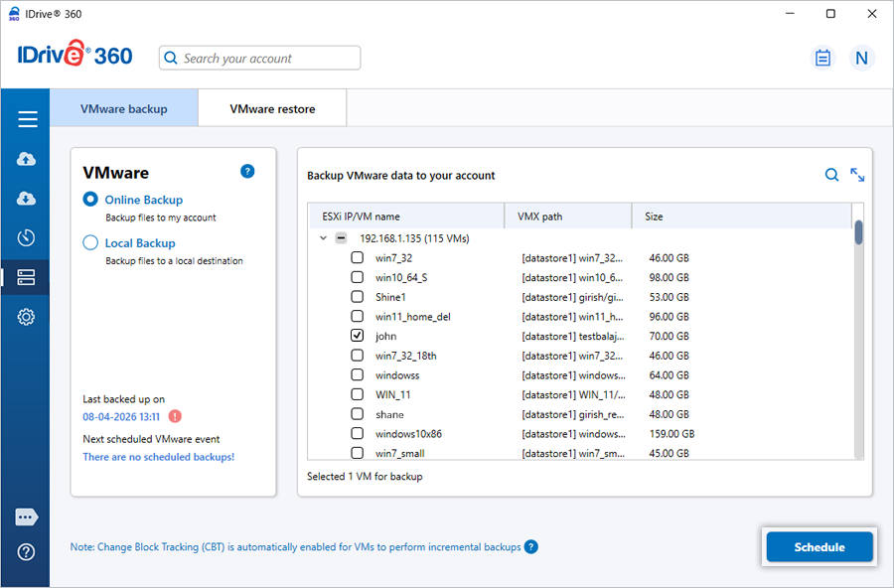
Task: Open the account profile N avatar
Action: point(861,58)
